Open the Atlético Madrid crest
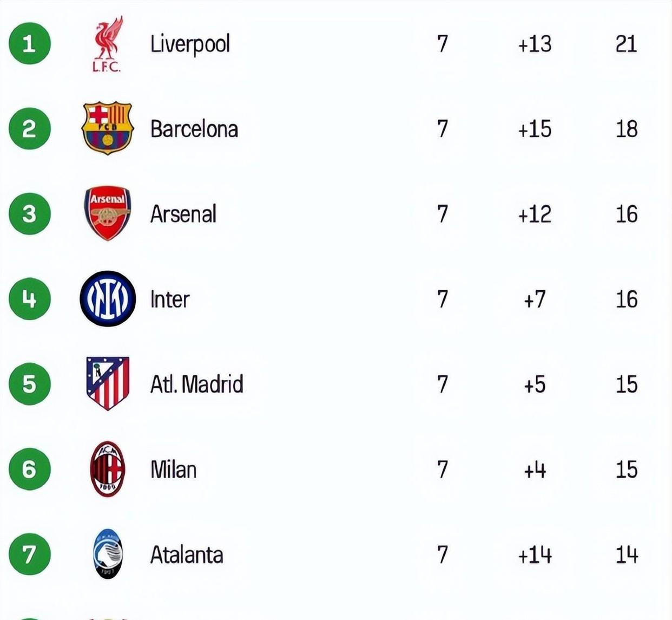The width and height of the screenshot is (672, 620). click(x=108, y=383)
